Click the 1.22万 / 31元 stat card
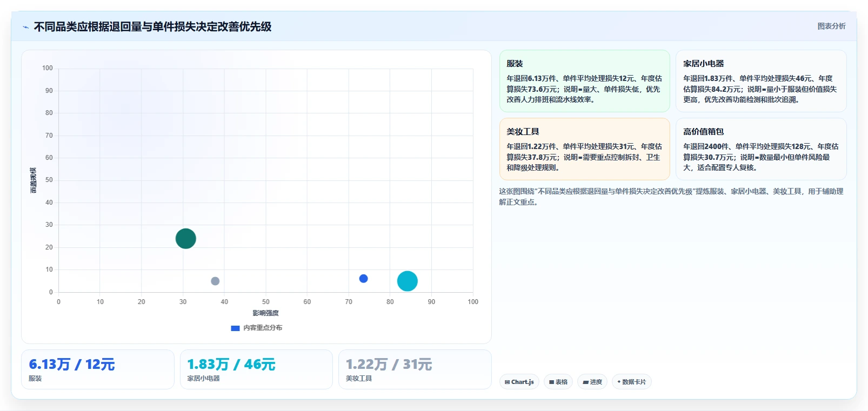The image size is (868, 411). click(415, 369)
